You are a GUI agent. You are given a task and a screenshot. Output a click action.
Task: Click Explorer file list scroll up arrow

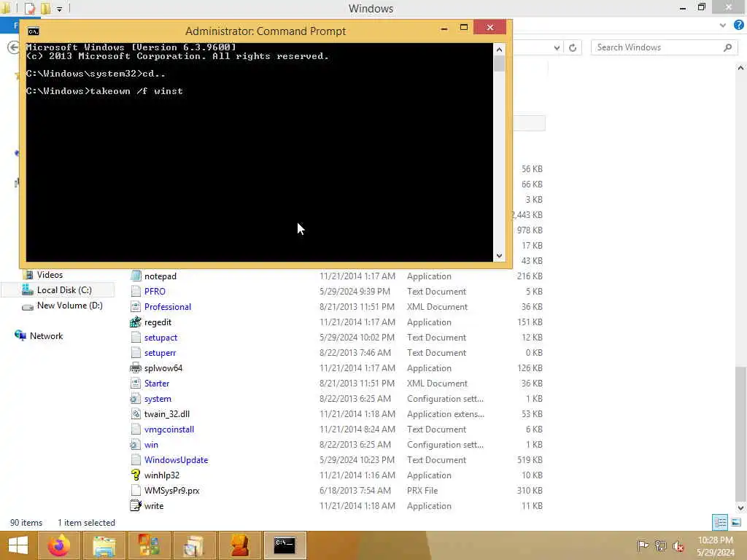pyautogui.click(x=740, y=68)
